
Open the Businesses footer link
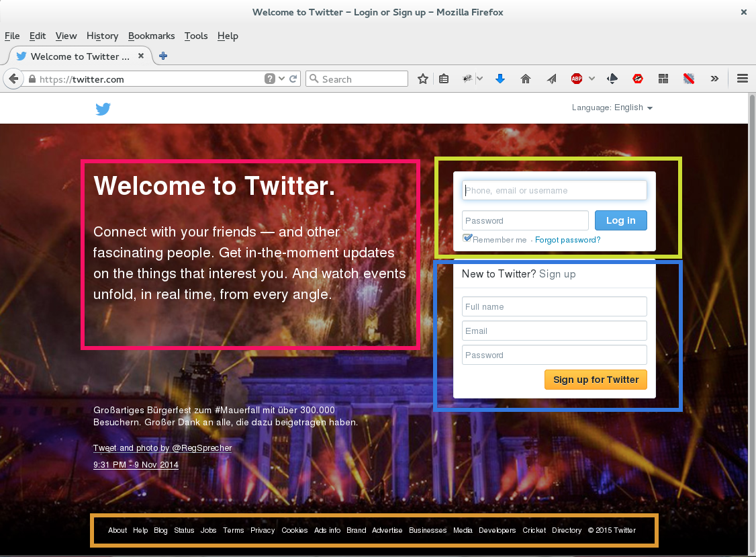pos(428,530)
